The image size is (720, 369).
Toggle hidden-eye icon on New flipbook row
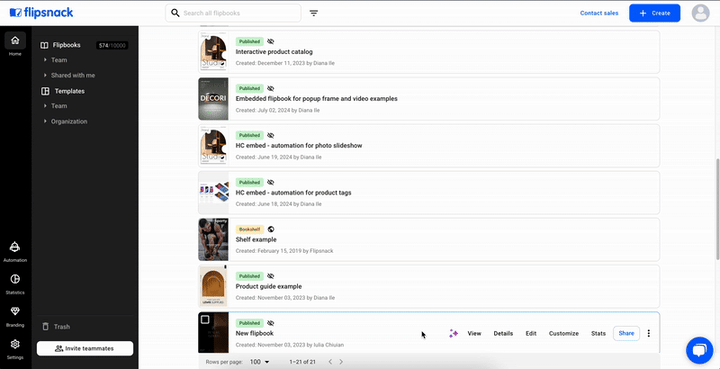coord(270,323)
